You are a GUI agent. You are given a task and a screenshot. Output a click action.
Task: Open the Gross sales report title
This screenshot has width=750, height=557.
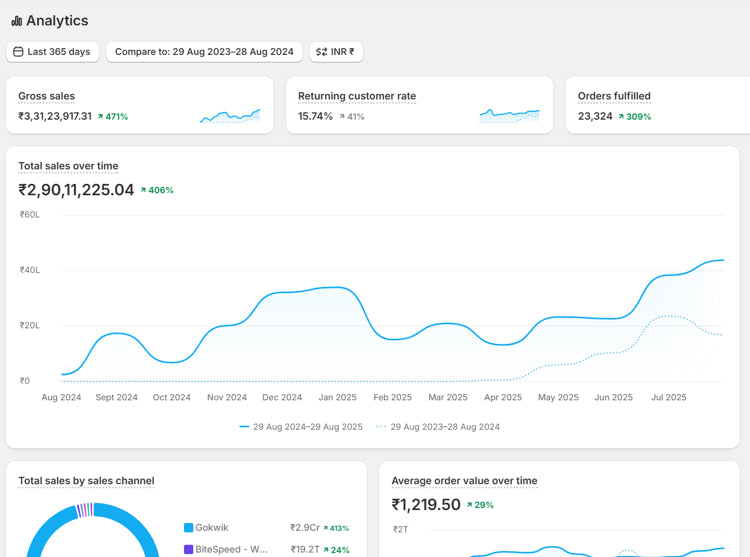coord(46,96)
